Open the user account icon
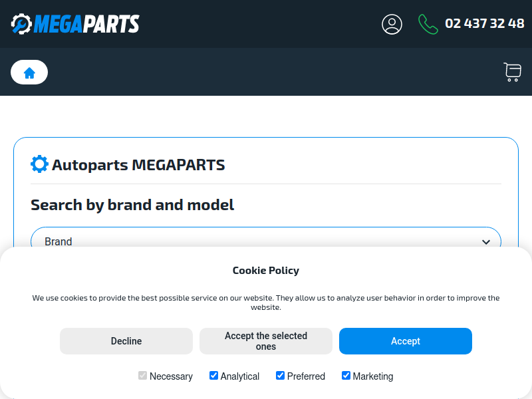The height and width of the screenshot is (399, 532). (x=392, y=24)
